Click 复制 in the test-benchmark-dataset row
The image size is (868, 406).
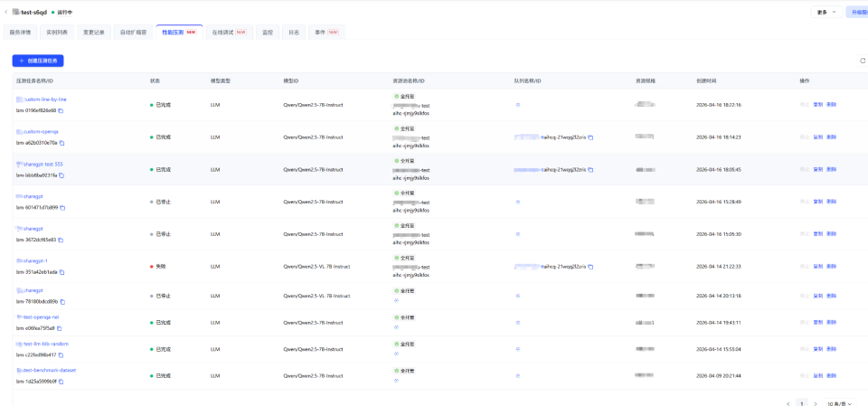coord(817,376)
